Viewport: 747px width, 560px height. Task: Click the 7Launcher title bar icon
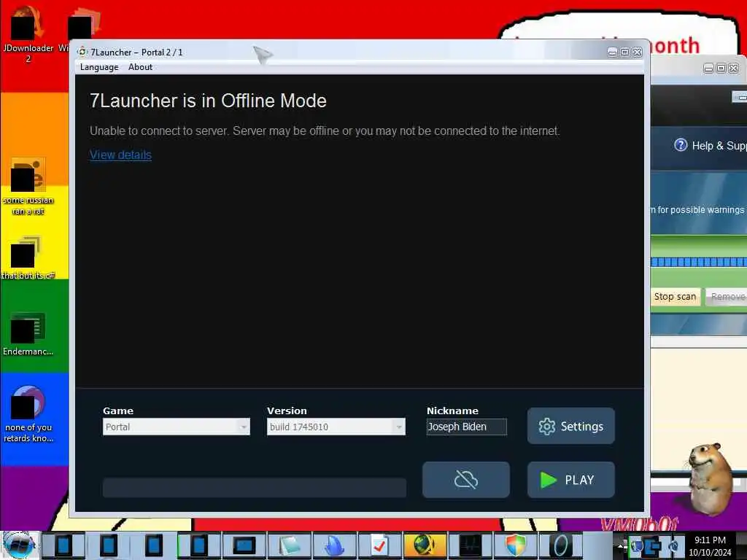coord(82,52)
